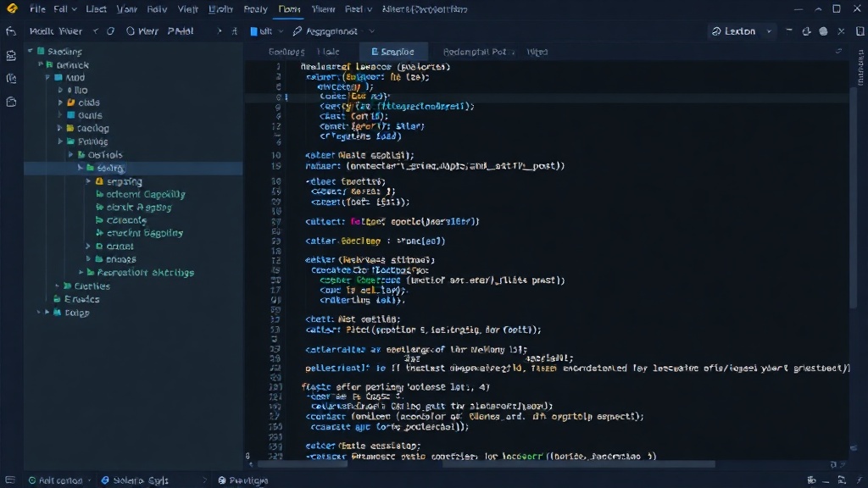Open the second icon in left activity sidebar
This screenshot has width=868, height=488.
[x=11, y=55]
